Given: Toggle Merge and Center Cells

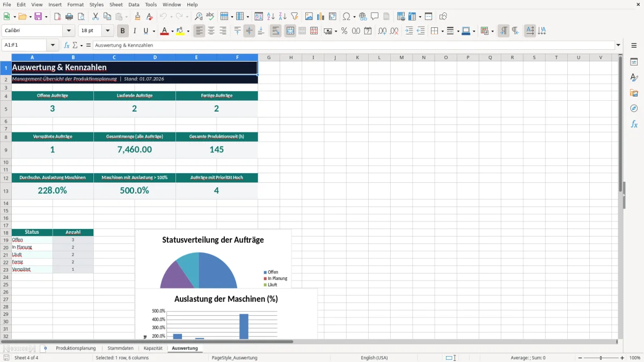Looking at the screenshot, I should tap(290, 31).
